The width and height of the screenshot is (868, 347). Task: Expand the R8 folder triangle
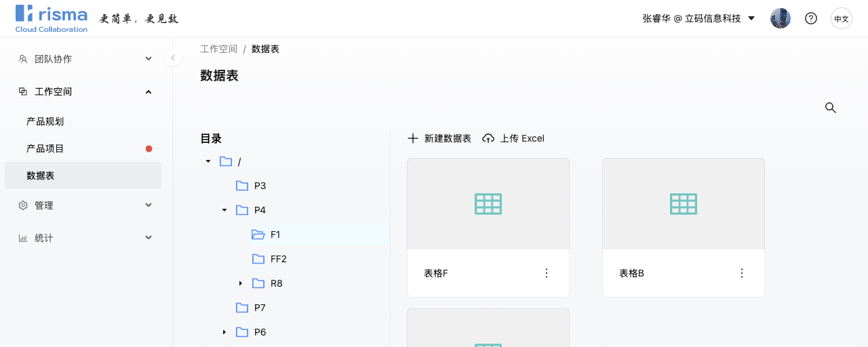241,283
